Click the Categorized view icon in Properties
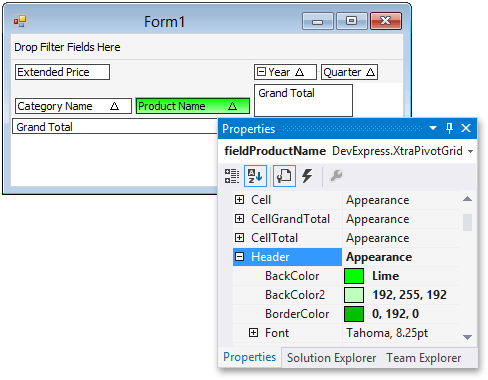This screenshot has height=380, width=488. coord(231,176)
